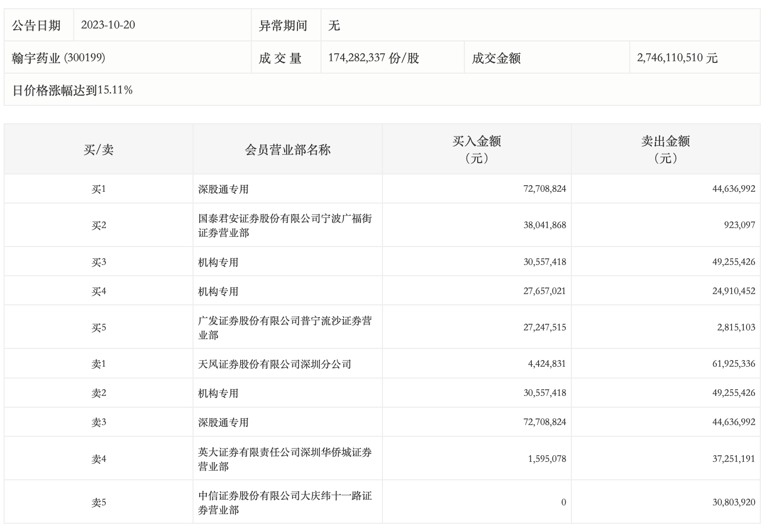Image resolution: width=769 pixels, height=532 pixels.
Task: Select the 中信证券 大庆纬十一路 branch entry
Action: coord(285,502)
